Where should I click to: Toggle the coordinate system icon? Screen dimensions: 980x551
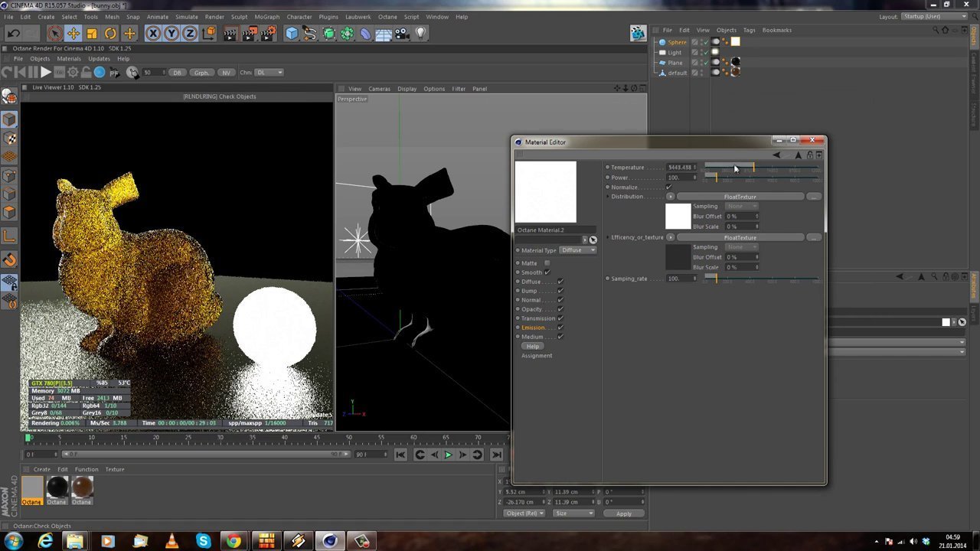[x=208, y=33]
